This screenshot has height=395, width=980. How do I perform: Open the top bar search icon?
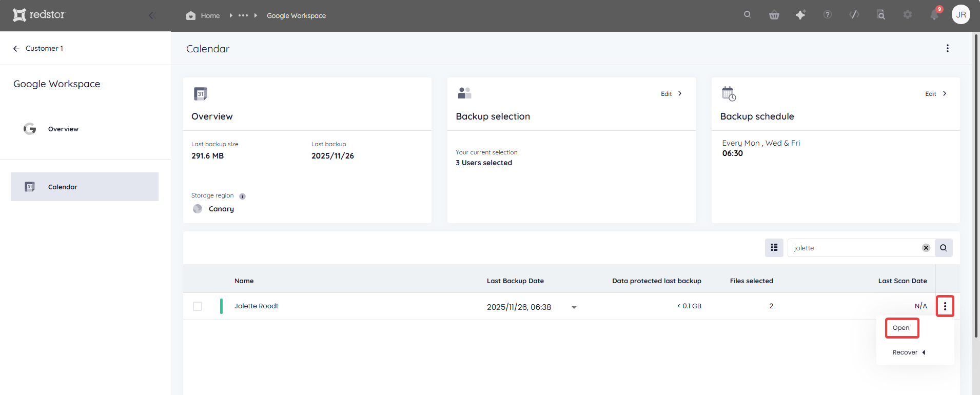pos(748,15)
